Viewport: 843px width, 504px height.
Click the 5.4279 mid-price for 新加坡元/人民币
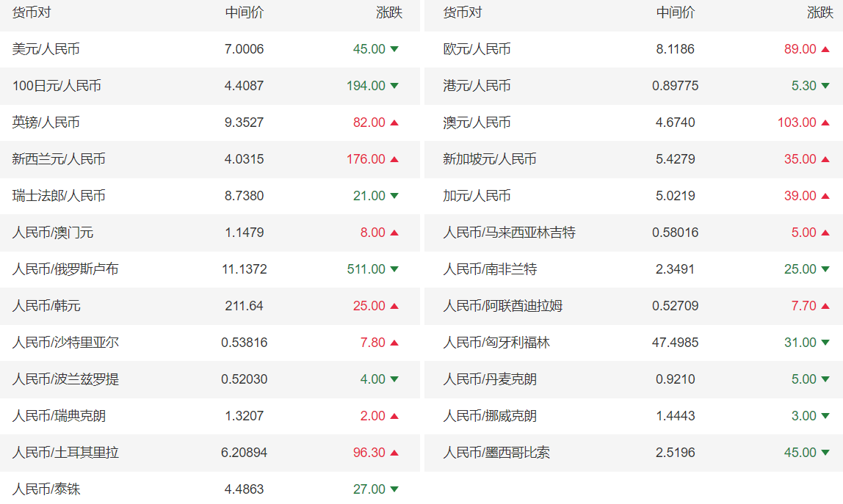pos(675,159)
